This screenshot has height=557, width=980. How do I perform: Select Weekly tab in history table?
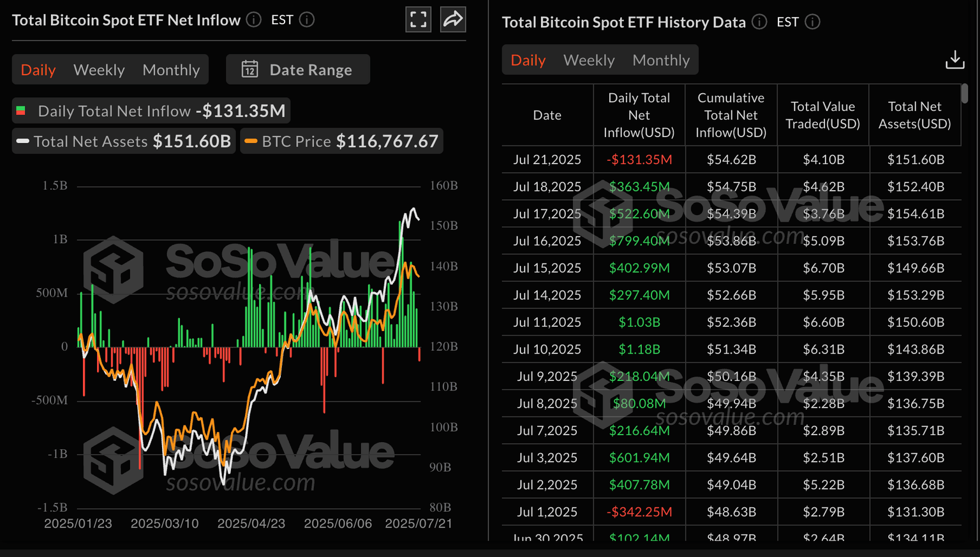pyautogui.click(x=589, y=60)
